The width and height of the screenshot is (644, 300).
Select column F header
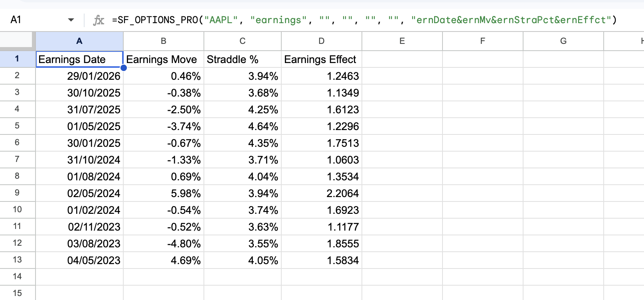pyautogui.click(x=483, y=41)
